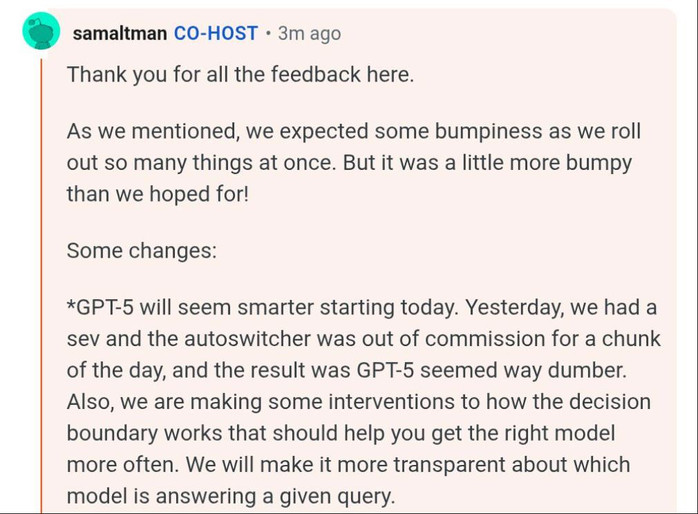698x514 pixels.
Task: Click the "model is answering a given query" line
Action: point(231,496)
